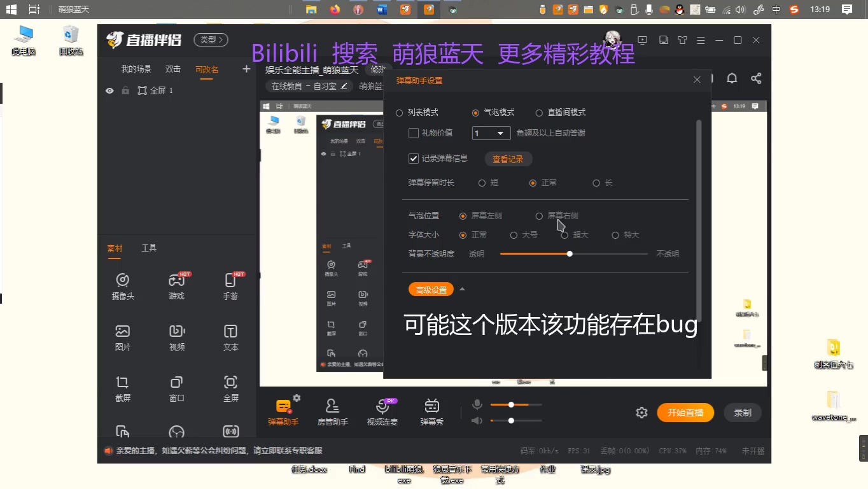The width and height of the screenshot is (868, 489).
Task: Click the taskbar clock 13:19
Action: coord(820,10)
